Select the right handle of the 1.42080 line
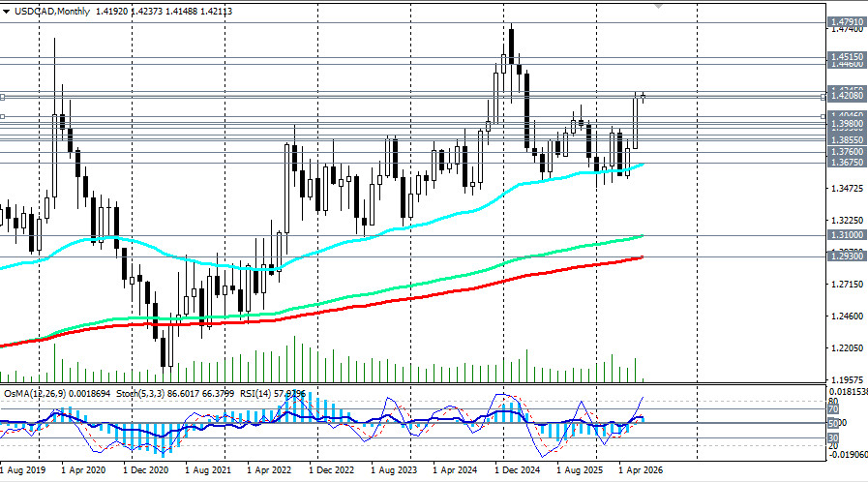 click(x=823, y=97)
